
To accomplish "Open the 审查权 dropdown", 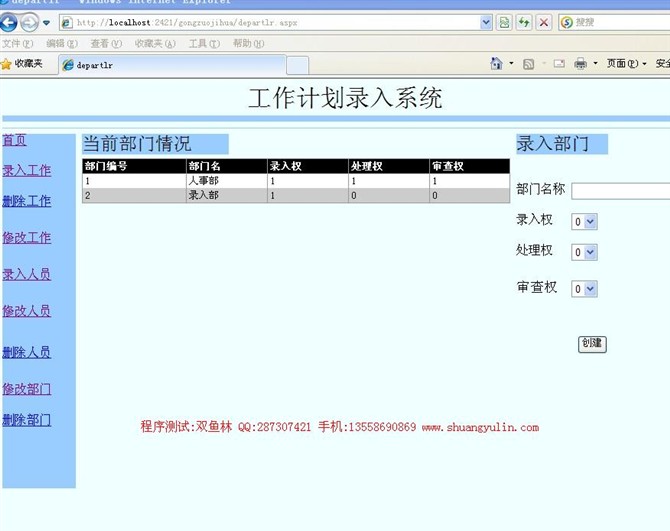I will 584,289.
